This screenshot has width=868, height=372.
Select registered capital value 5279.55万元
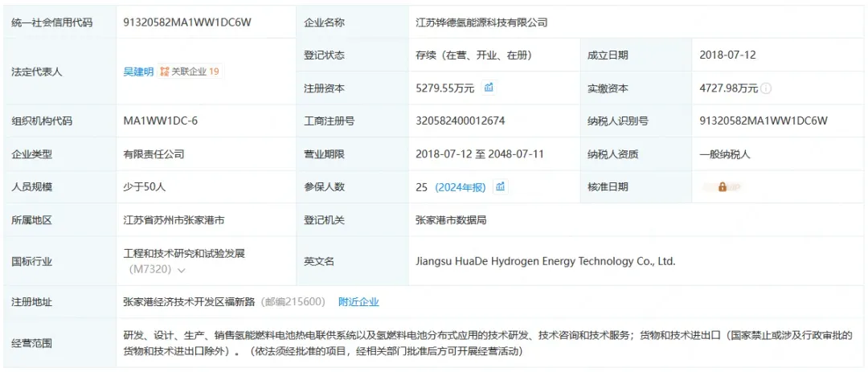tap(445, 88)
